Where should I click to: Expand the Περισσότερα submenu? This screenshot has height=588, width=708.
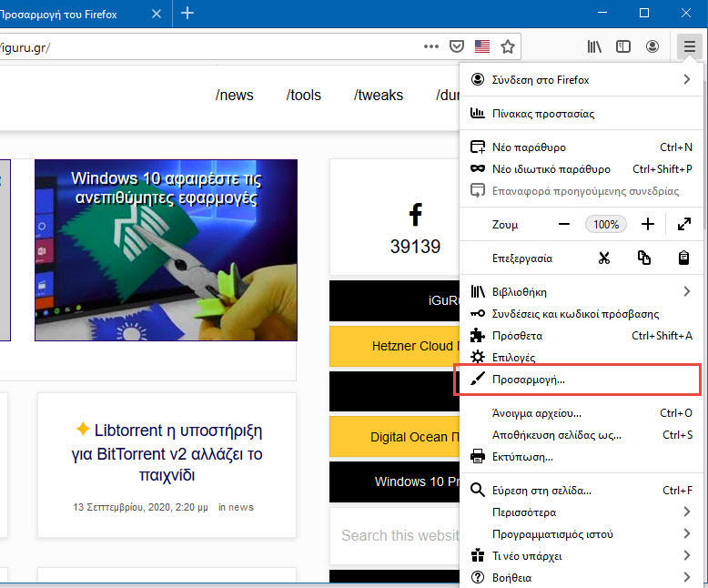(x=581, y=512)
